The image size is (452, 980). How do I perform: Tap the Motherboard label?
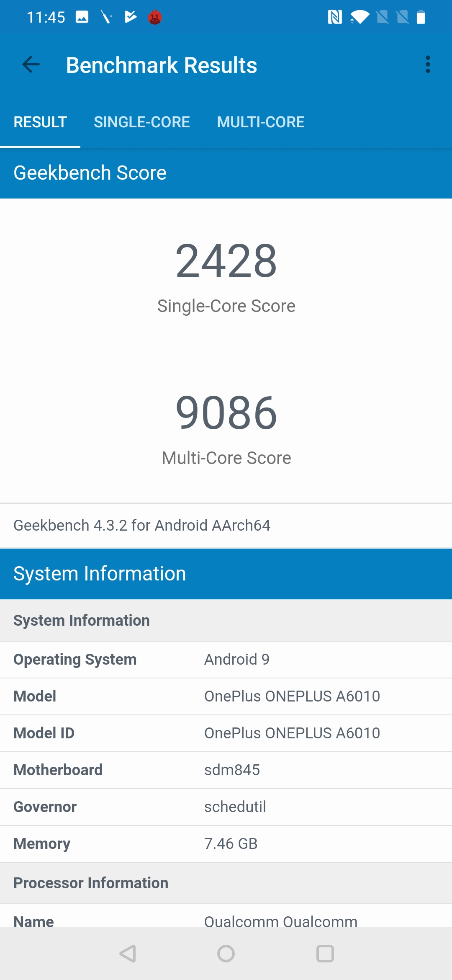coord(58,770)
